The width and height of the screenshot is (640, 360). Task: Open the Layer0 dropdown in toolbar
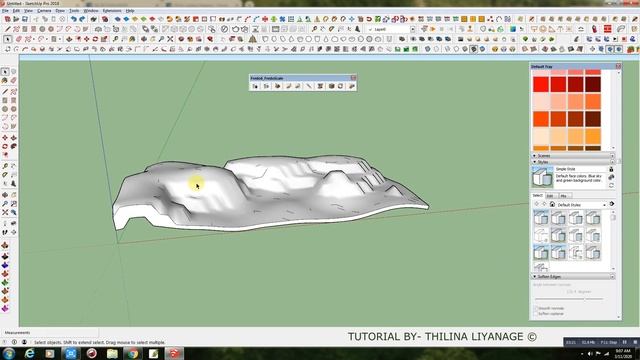coord(413,29)
